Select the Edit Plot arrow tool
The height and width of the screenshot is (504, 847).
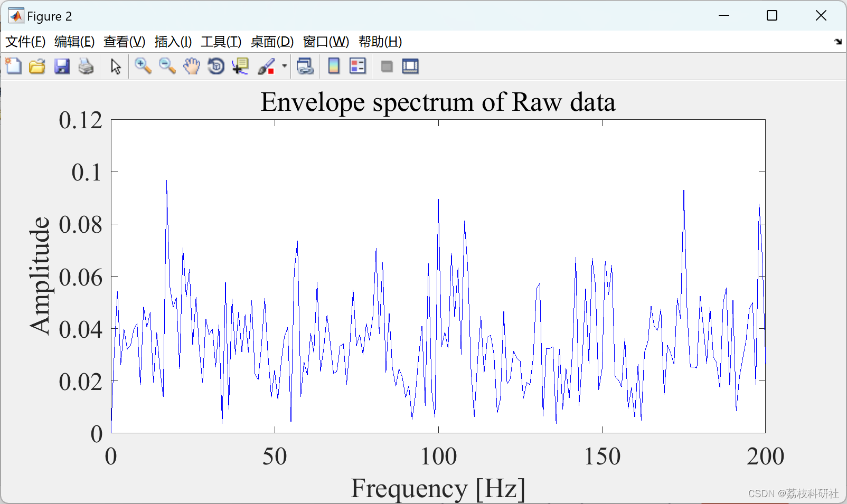(x=116, y=66)
